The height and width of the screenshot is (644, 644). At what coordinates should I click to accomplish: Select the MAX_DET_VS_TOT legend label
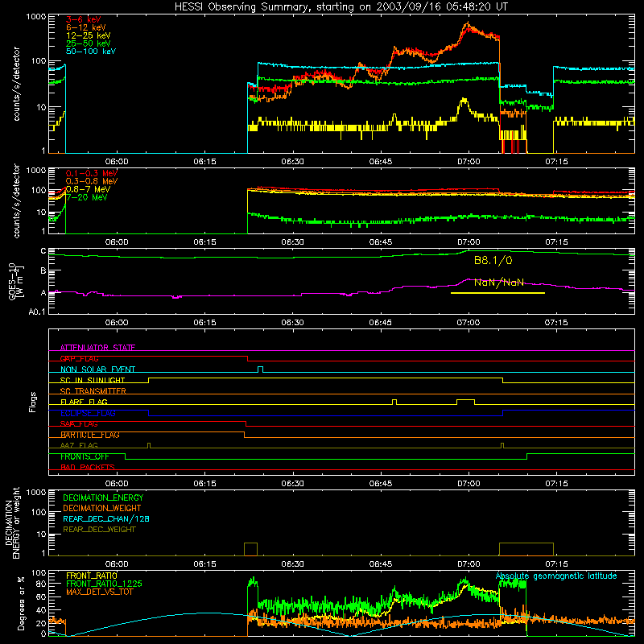pyautogui.click(x=99, y=592)
